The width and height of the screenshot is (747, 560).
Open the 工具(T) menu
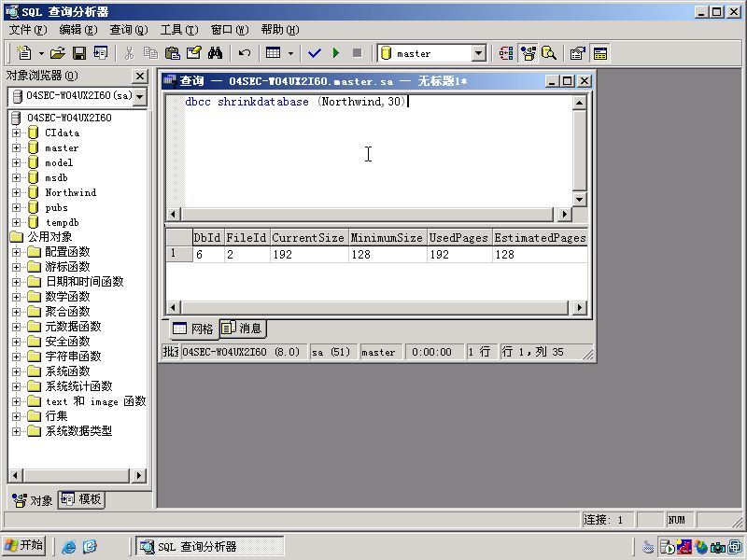(x=178, y=30)
